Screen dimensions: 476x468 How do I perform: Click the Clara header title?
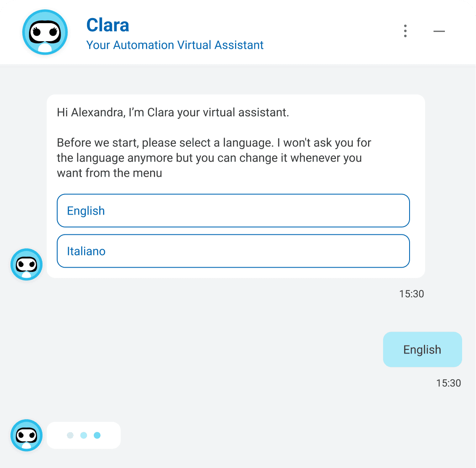point(108,25)
